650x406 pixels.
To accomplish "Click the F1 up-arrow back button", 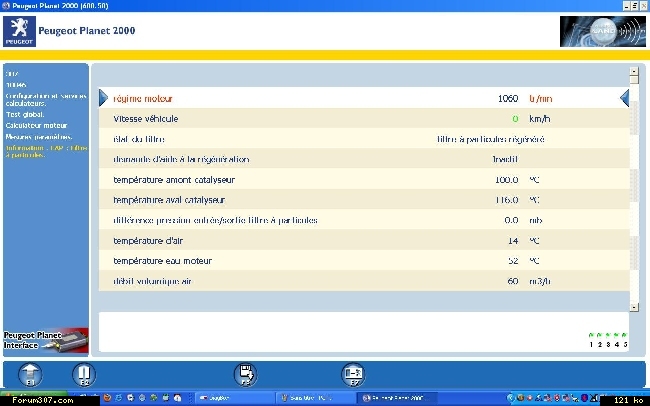I will (30, 374).
